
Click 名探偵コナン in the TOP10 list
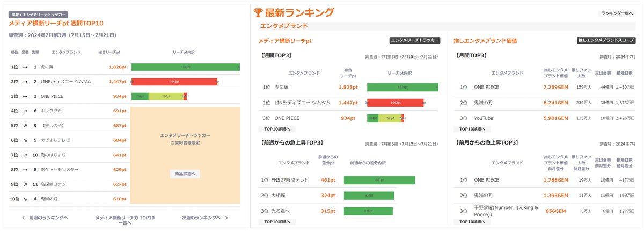coord(54,184)
